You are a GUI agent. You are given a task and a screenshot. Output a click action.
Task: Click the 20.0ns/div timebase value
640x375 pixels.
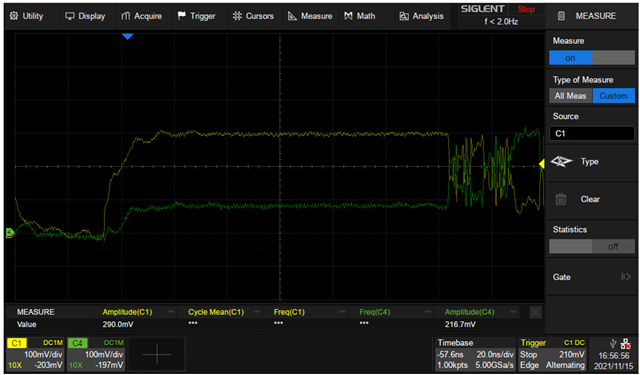[495, 354]
